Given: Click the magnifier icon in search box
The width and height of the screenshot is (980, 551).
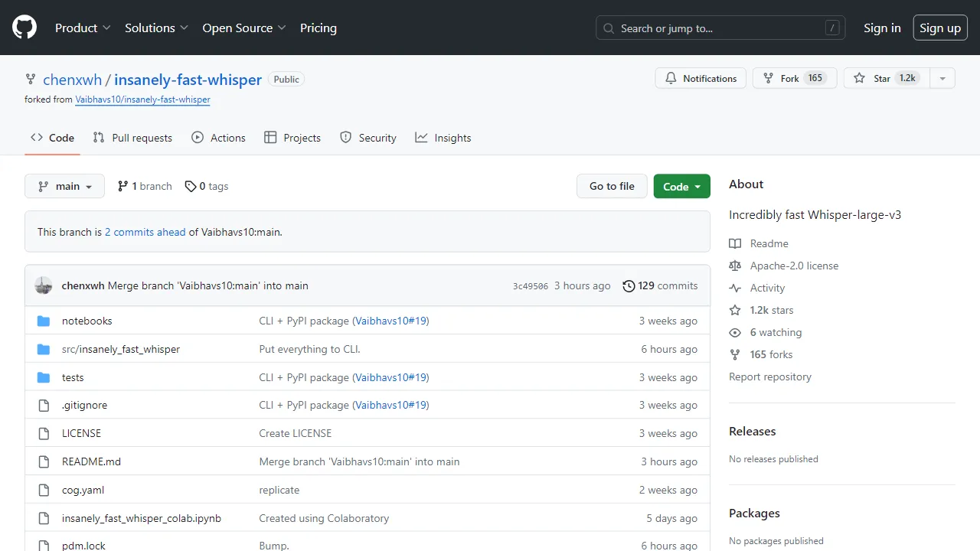Looking at the screenshot, I should tap(609, 28).
